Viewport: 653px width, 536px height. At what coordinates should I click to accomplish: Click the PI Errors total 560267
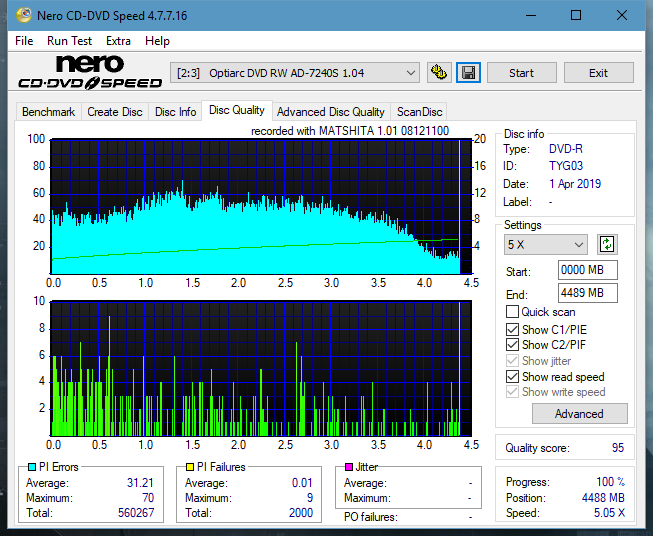136,513
